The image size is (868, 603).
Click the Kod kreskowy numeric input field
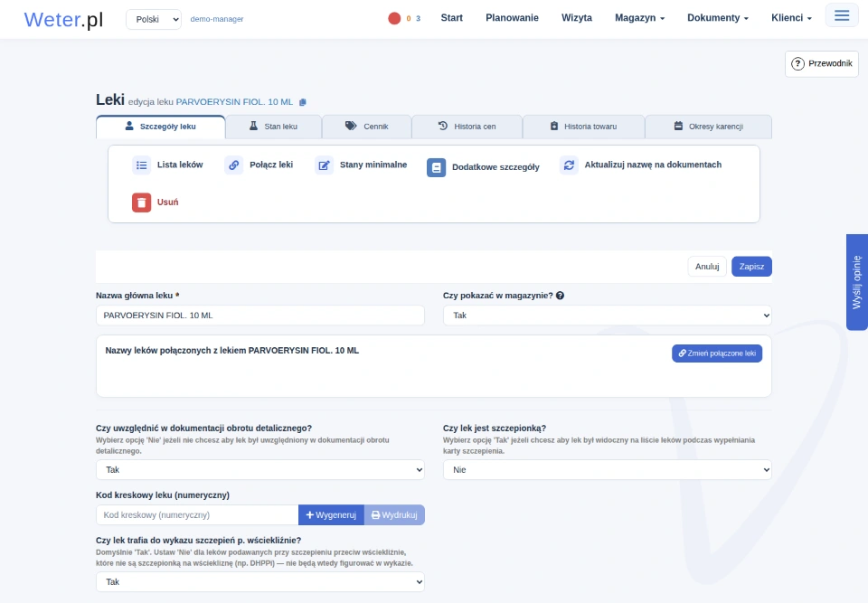[197, 515]
